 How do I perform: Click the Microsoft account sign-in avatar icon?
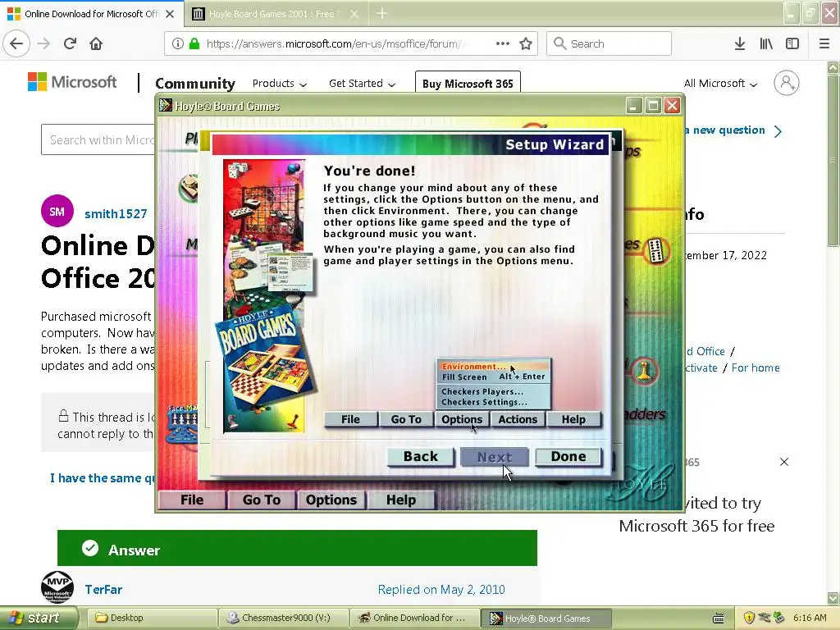click(787, 83)
